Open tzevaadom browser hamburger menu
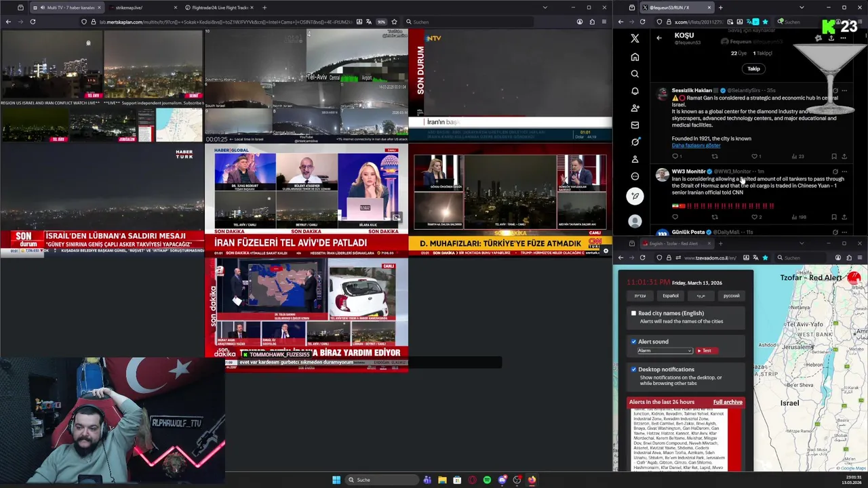The image size is (868, 488). pos(860,258)
